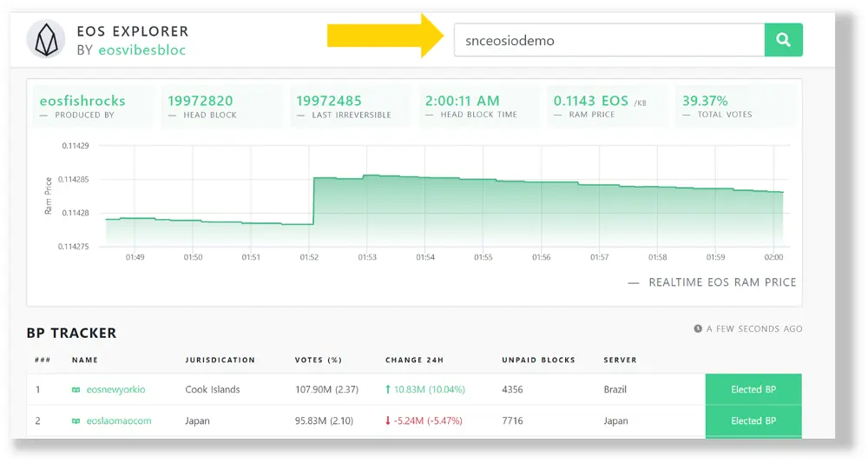The image size is (868, 463).
Task: Click chart y-axis label 0.114285
Action: [x=73, y=180]
